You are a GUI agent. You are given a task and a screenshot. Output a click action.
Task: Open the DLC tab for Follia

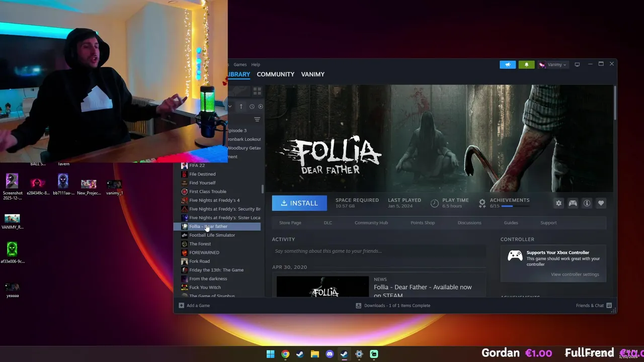328,223
